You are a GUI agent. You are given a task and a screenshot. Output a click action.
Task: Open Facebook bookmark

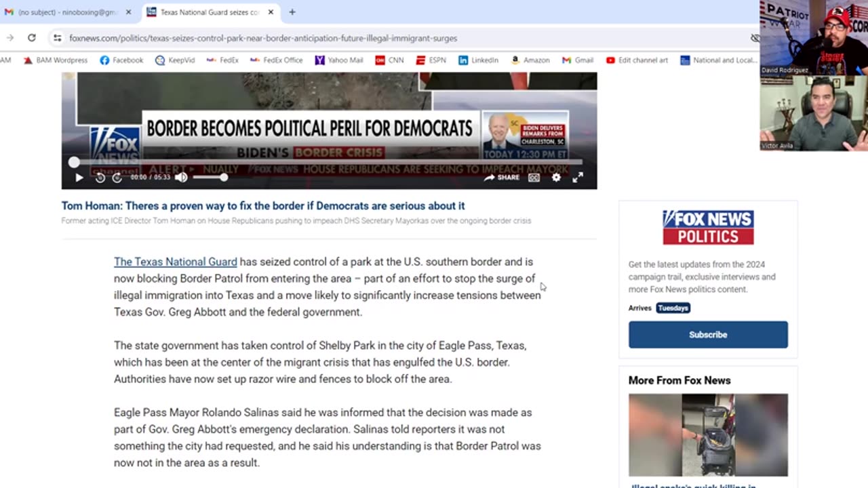pos(121,60)
